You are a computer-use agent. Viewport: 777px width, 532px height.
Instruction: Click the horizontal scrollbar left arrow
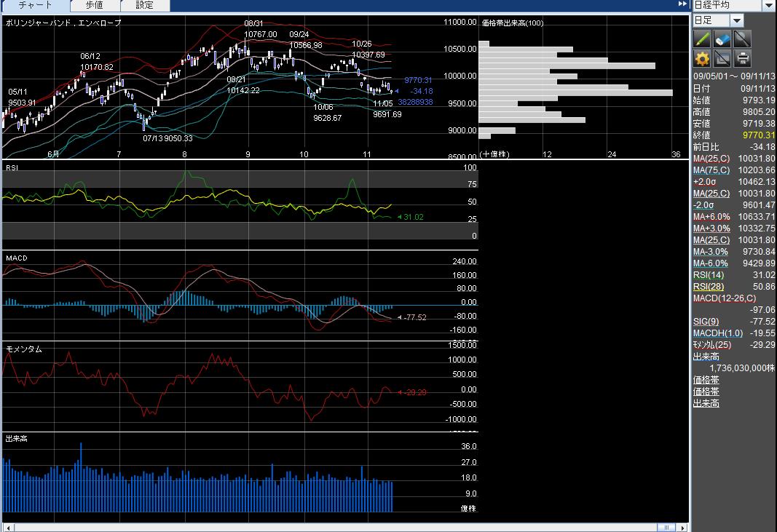6,527
